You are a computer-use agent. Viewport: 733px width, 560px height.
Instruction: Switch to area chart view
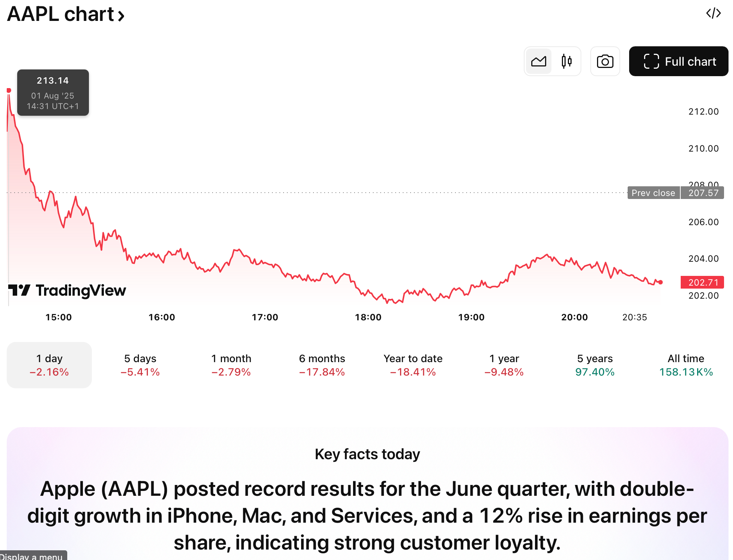[x=538, y=61]
